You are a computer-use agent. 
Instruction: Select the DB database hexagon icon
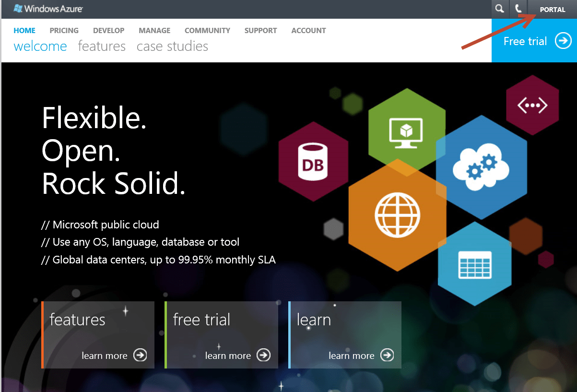313,161
